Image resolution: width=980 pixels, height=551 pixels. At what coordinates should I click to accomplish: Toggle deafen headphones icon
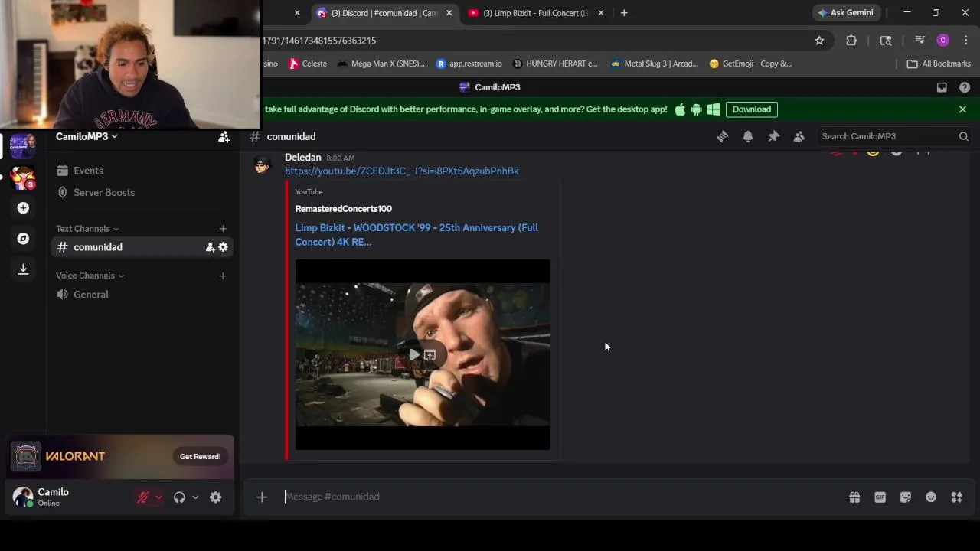pos(179,497)
